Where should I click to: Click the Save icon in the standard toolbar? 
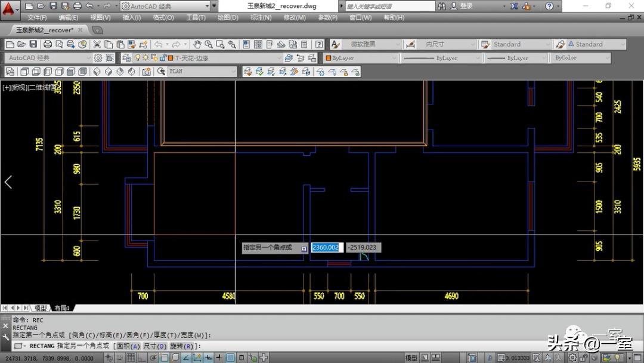(33, 44)
